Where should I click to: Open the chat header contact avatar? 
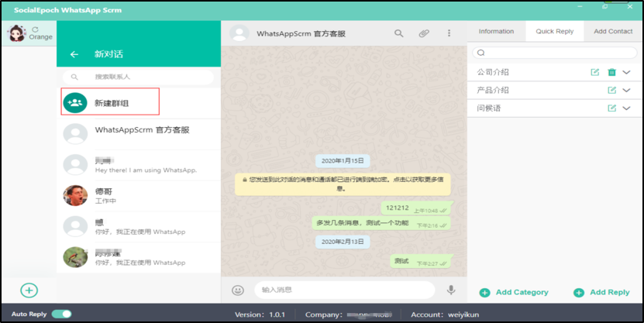(x=239, y=33)
